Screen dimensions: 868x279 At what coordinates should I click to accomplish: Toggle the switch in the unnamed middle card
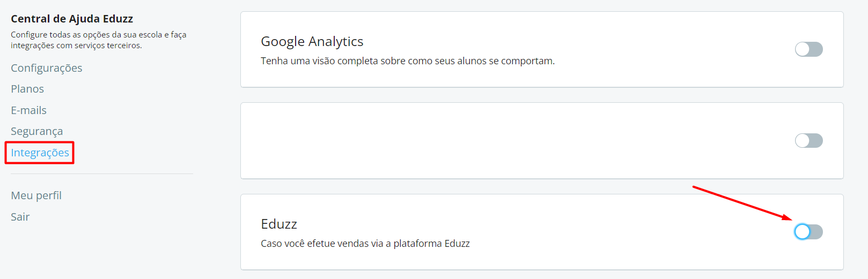click(x=808, y=141)
